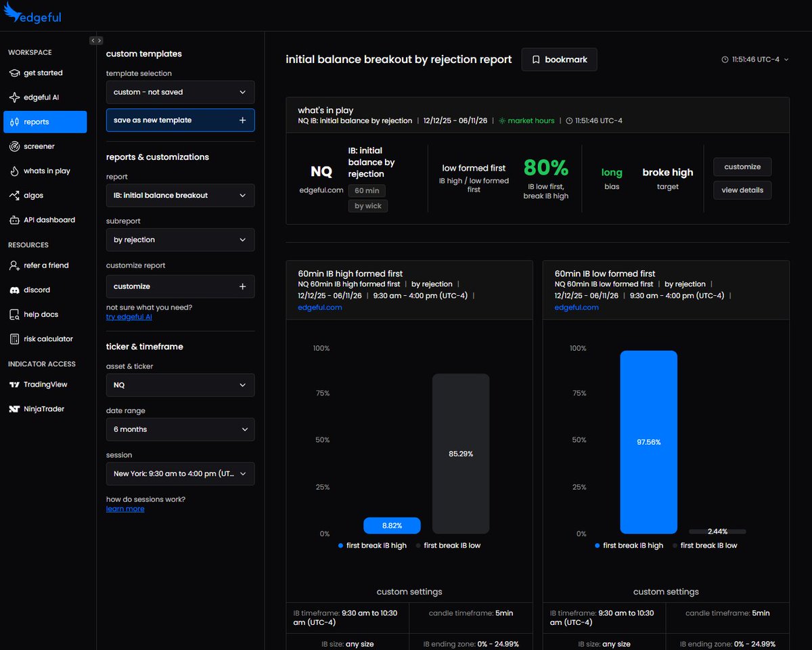812x650 pixels.
Task: Click edgeful.com link under IB low formed first
Action: (577, 307)
